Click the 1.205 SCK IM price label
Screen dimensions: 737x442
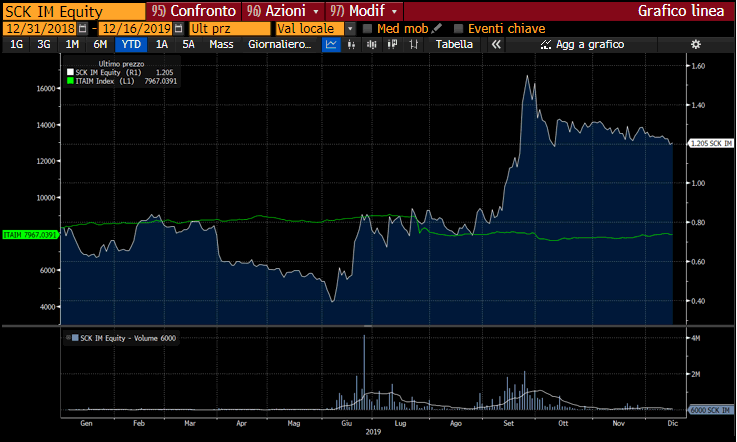(x=711, y=143)
